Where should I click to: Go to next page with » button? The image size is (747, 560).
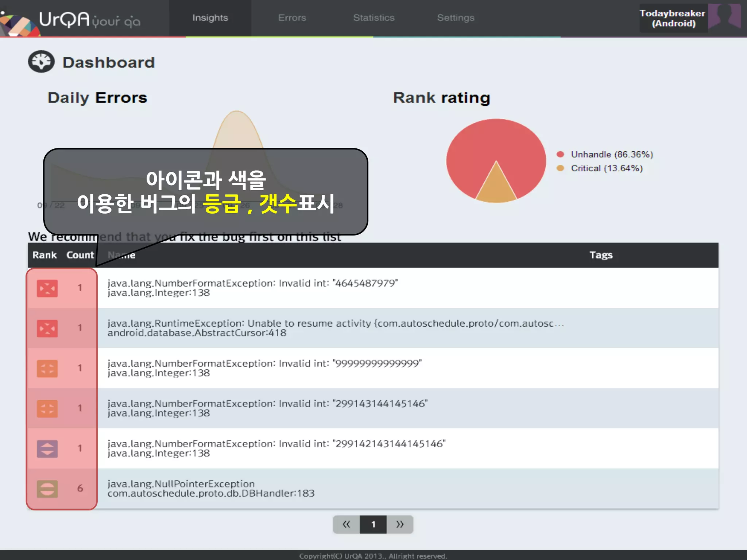400,524
